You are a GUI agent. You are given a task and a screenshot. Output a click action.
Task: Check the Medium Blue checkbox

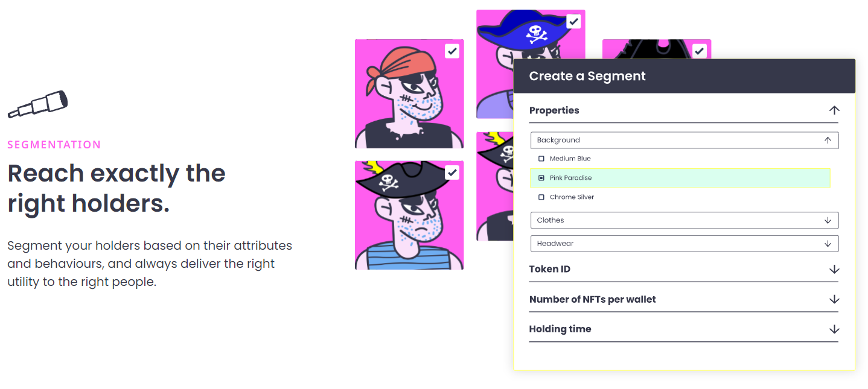541,159
